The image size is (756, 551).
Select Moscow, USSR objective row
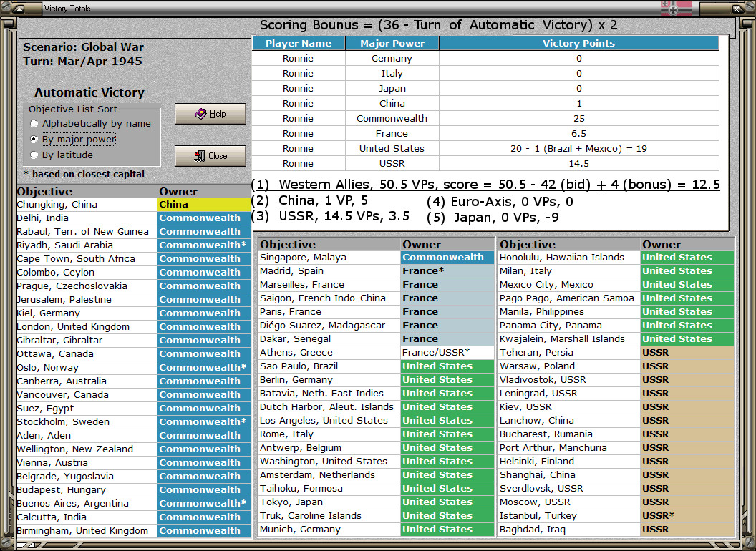coord(616,502)
